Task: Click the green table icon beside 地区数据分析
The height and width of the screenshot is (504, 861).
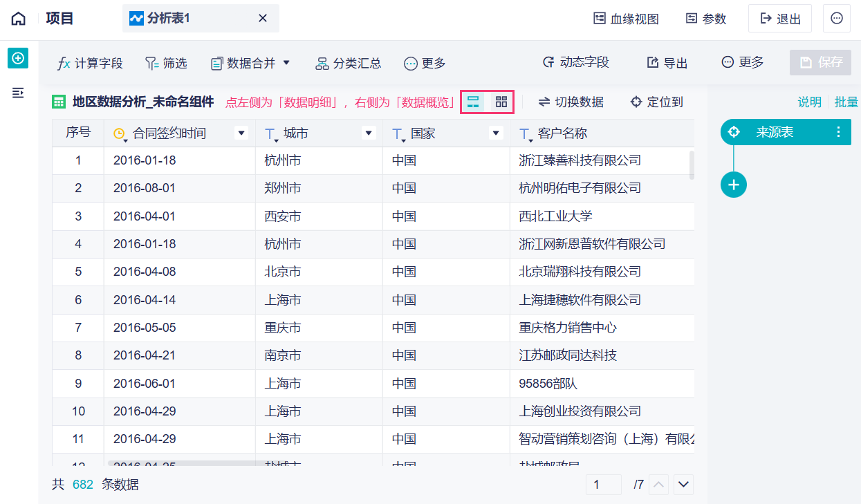Action: (59, 102)
